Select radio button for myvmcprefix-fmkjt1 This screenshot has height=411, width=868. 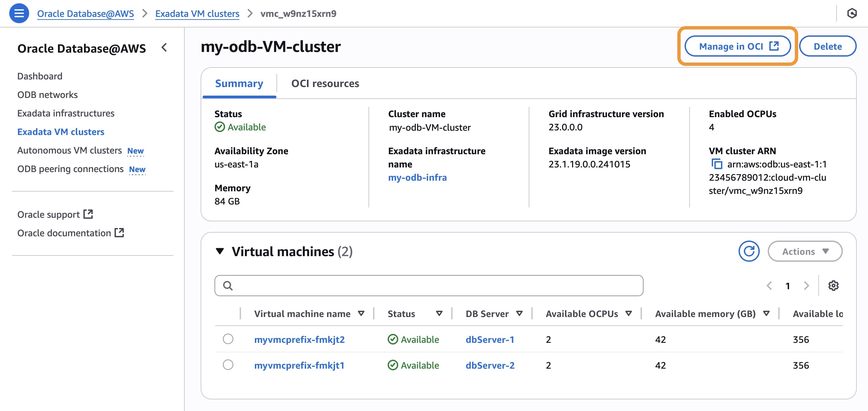tap(228, 365)
